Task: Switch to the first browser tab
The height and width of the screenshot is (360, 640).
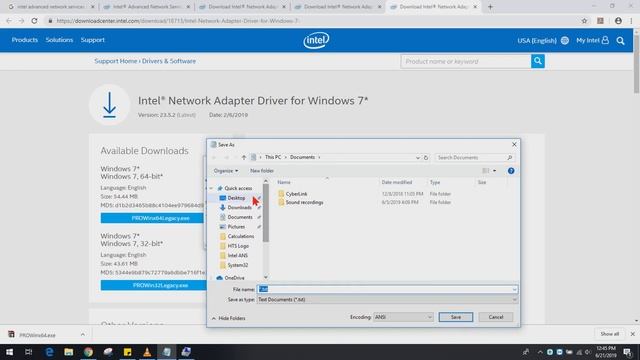Action: click(x=50, y=7)
